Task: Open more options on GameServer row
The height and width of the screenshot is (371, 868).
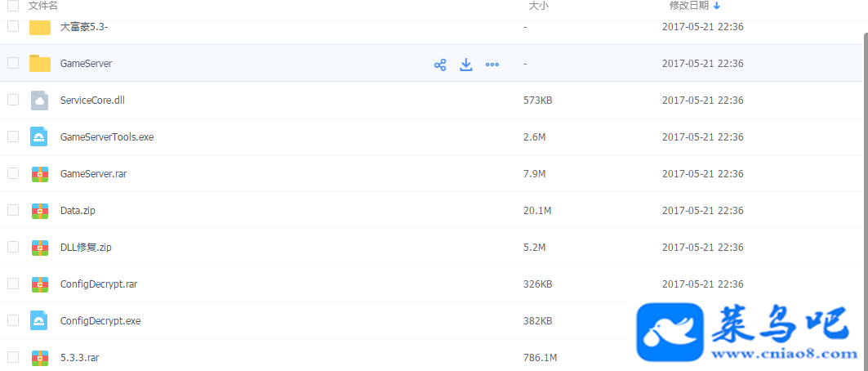Action: 492,65
